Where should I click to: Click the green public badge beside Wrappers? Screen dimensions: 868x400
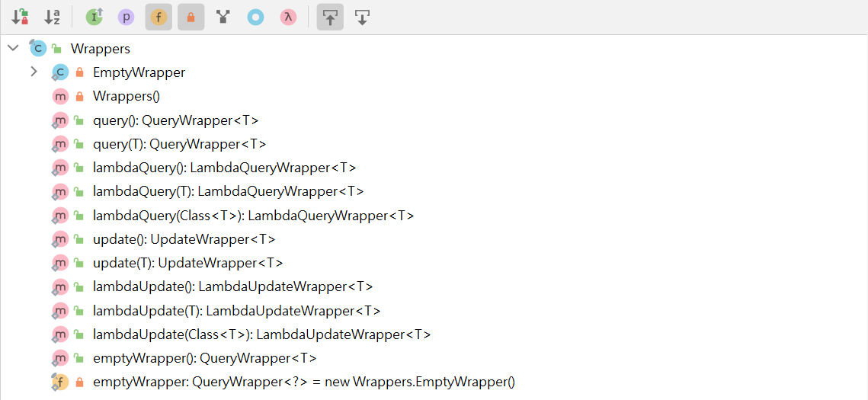pos(56,49)
